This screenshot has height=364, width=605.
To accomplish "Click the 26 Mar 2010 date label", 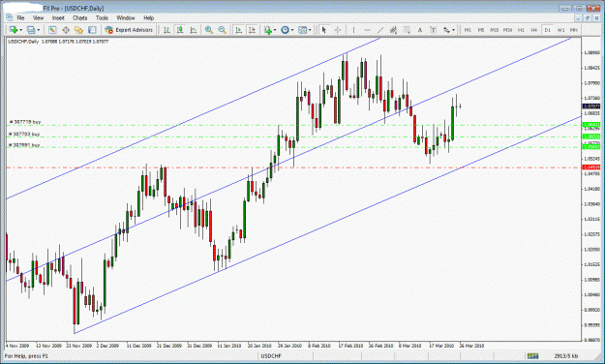I will click(x=471, y=346).
